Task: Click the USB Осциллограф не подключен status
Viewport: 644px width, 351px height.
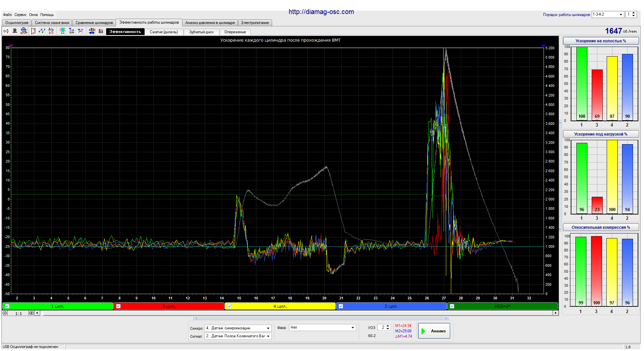Action: point(30,347)
